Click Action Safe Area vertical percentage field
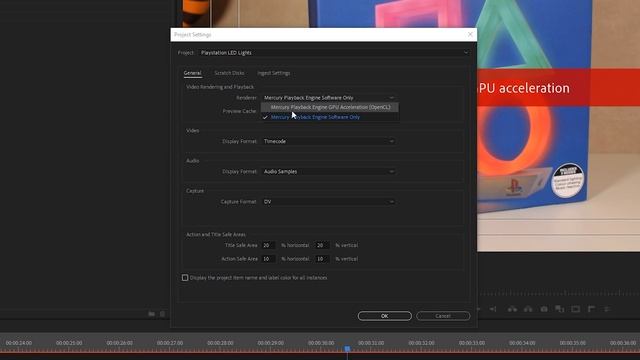 (322, 259)
